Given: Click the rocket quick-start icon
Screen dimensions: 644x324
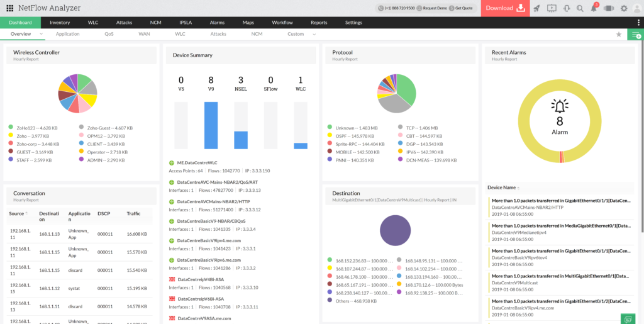Looking at the screenshot, I should click(536, 8).
